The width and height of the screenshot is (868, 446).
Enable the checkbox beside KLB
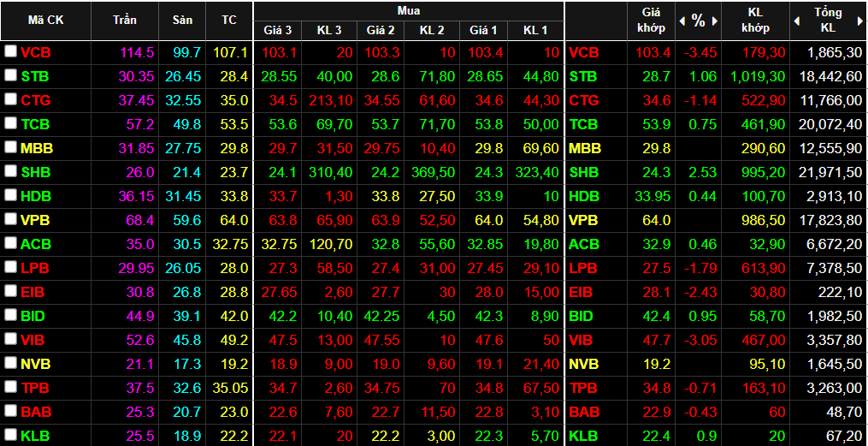[10, 436]
